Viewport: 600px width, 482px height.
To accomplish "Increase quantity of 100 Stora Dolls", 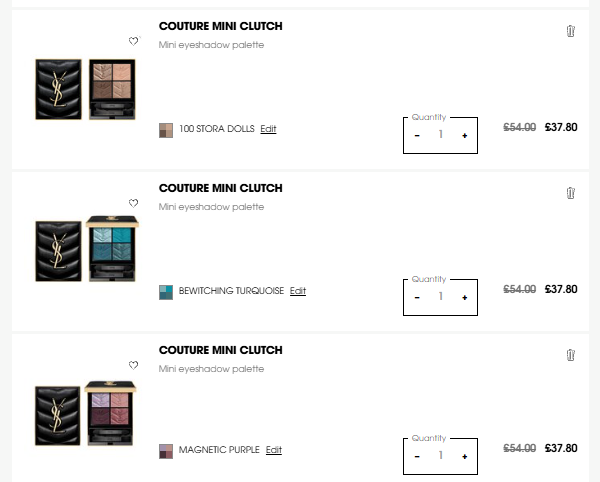I will (x=465, y=135).
